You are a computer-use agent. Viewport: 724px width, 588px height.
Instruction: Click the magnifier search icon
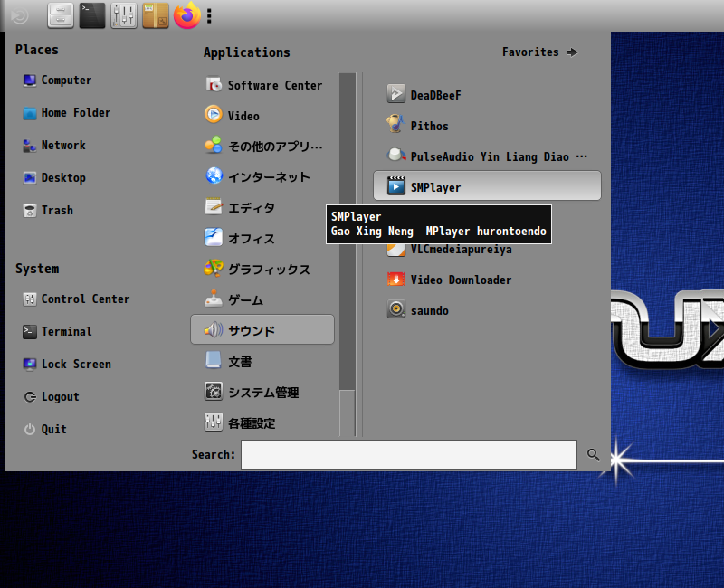coord(594,455)
